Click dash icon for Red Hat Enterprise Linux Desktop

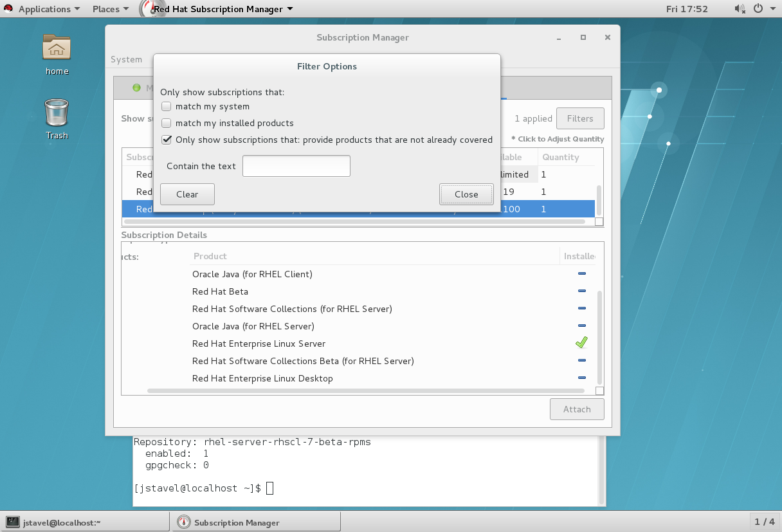coord(581,378)
